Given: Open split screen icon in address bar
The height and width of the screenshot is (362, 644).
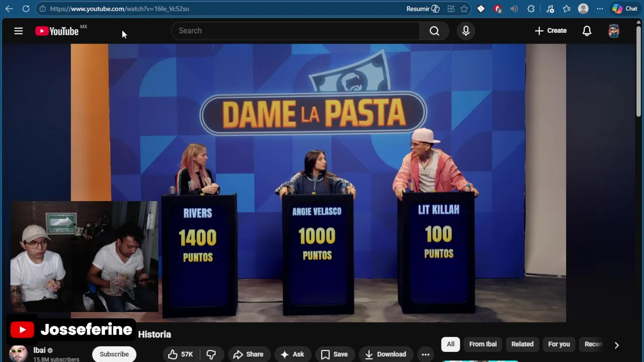Looking at the screenshot, I should click(451, 9).
